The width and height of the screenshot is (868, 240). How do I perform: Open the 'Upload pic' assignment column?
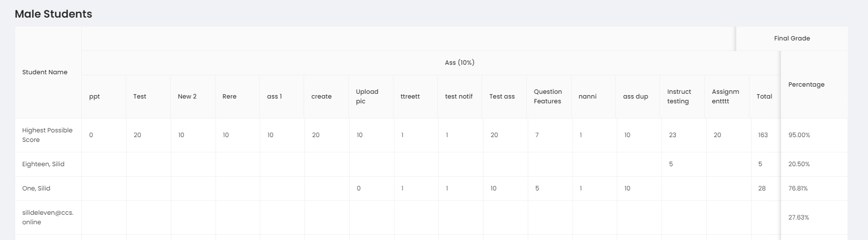(367, 97)
